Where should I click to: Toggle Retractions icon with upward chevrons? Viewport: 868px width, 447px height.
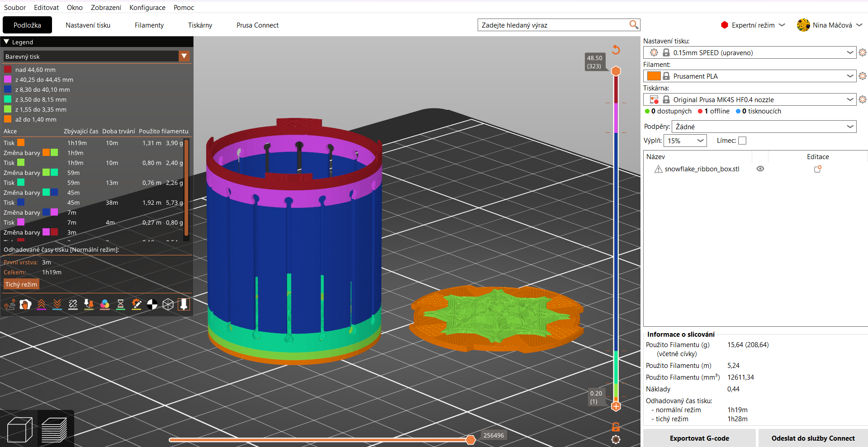coord(41,305)
